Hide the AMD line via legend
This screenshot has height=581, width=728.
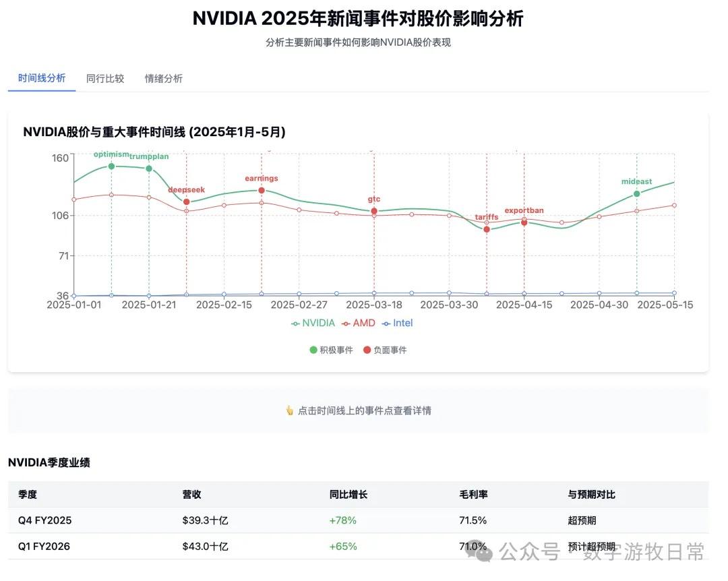[358, 323]
